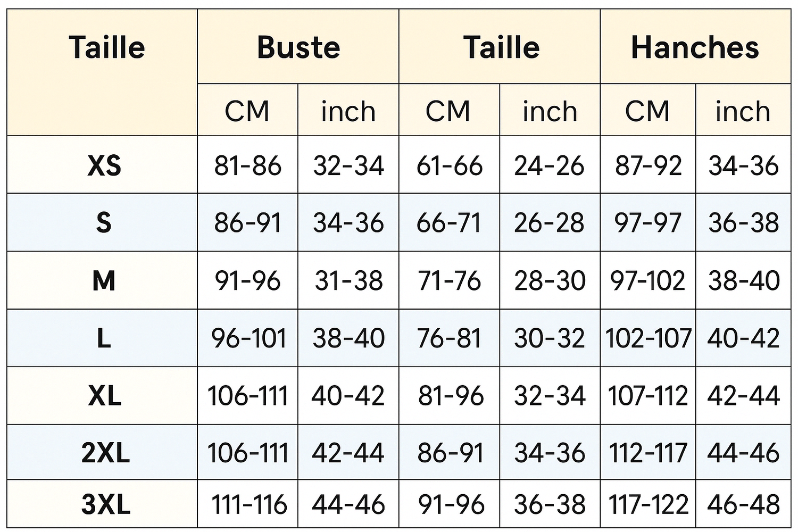Click the S size row label
This screenshot has width=798, height=532.
click(104, 222)
